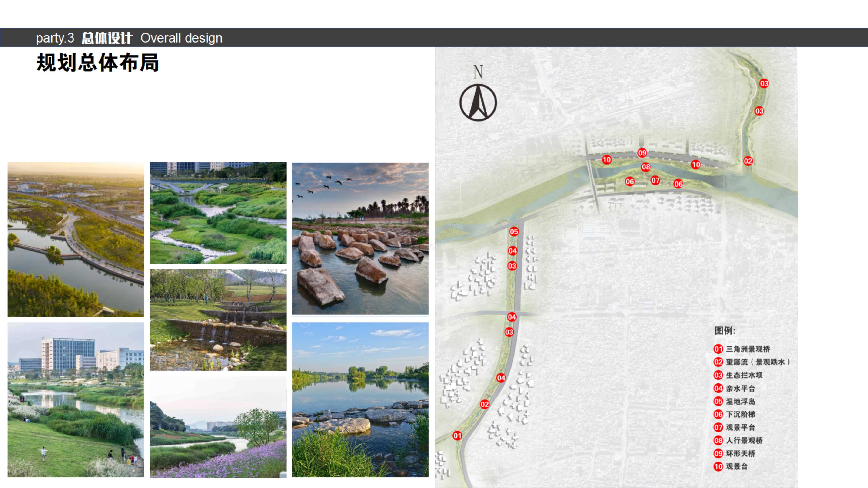Click the red 04 badge in the legend
The image size is (868, 488).
tap(718, 388)
